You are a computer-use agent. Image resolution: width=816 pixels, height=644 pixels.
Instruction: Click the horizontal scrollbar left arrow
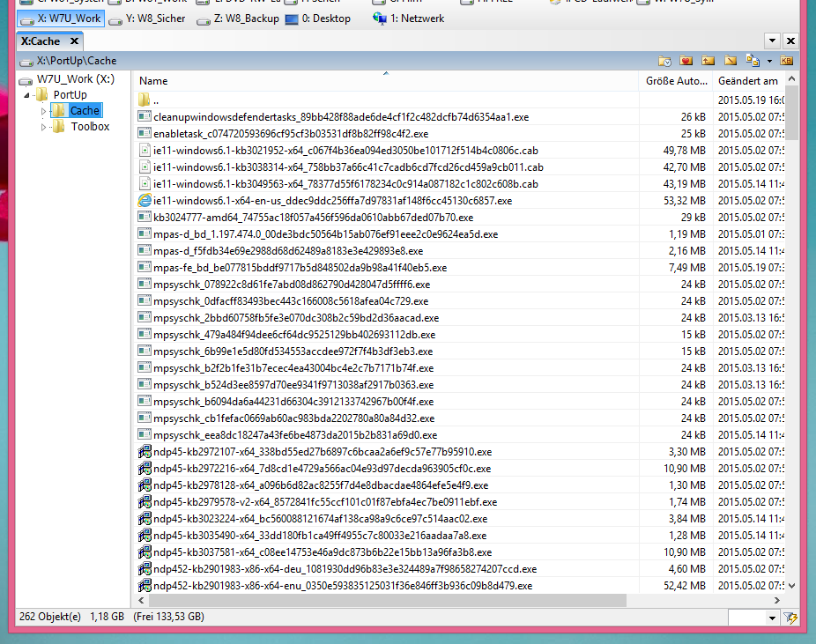click(x=141, y=600)
